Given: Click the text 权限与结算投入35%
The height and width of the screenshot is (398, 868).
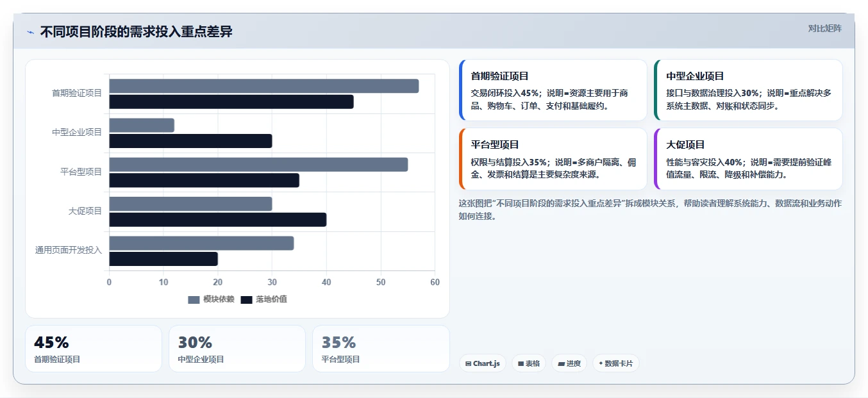Looking at the screenshot, I should tap(508, 162).
